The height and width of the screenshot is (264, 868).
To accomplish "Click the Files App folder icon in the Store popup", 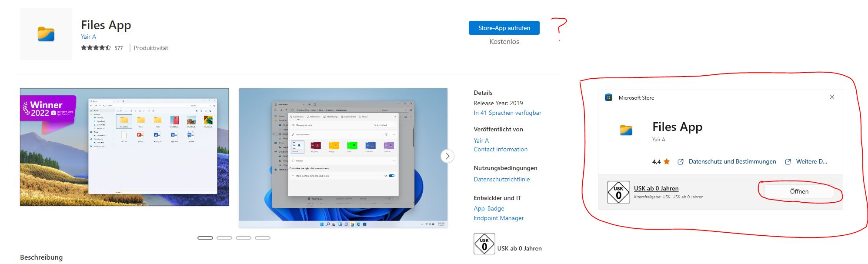I will point(626,130).
